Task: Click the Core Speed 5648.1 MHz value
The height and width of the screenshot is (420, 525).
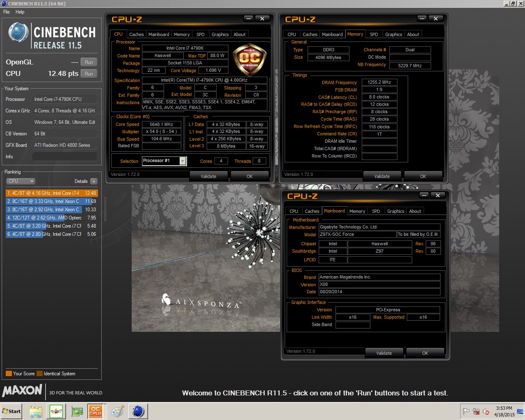Action: 162,124
